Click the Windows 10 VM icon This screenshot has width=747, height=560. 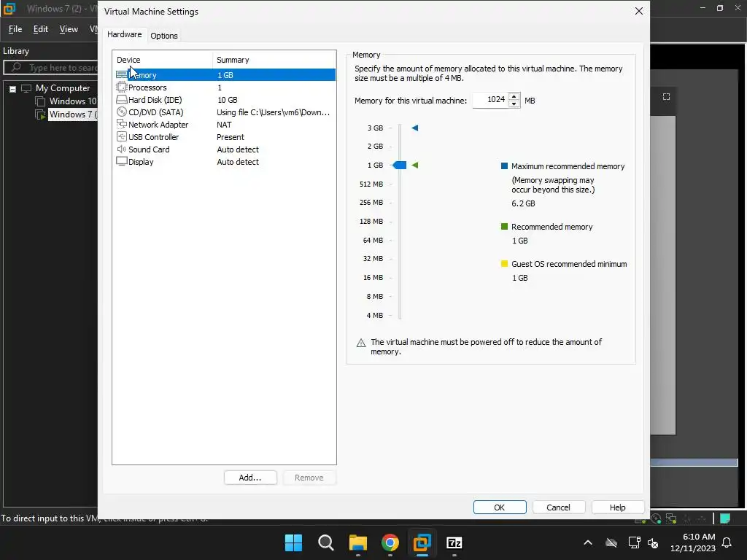click(x=41, y=101)
